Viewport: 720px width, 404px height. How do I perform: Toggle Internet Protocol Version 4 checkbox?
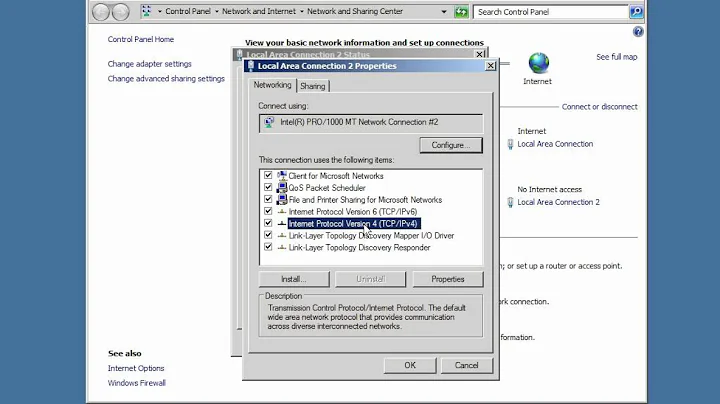tap(268, 223)
